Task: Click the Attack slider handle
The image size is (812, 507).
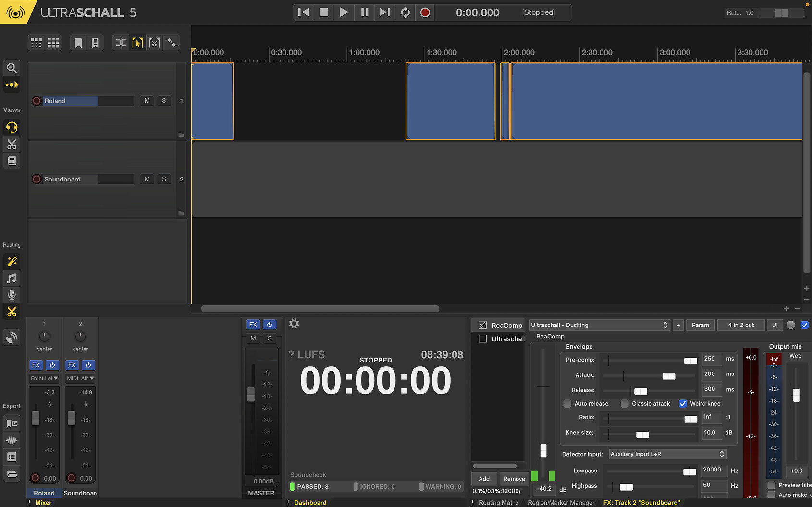Action: click(669, 376)
